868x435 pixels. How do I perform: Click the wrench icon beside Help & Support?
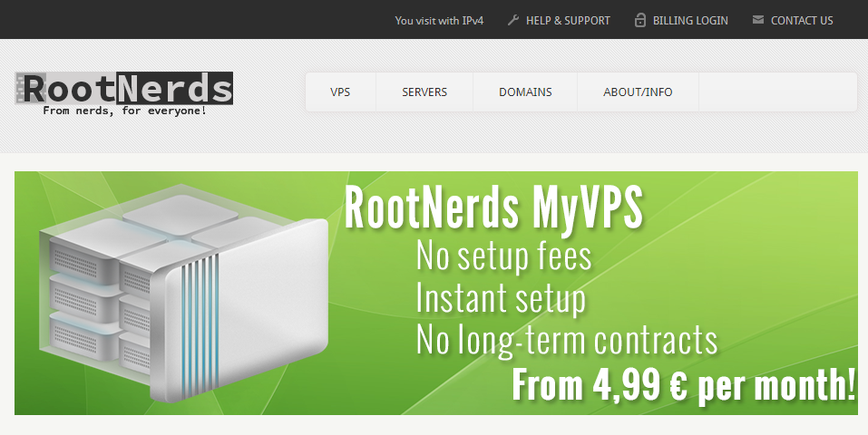[x=513, y=21]
